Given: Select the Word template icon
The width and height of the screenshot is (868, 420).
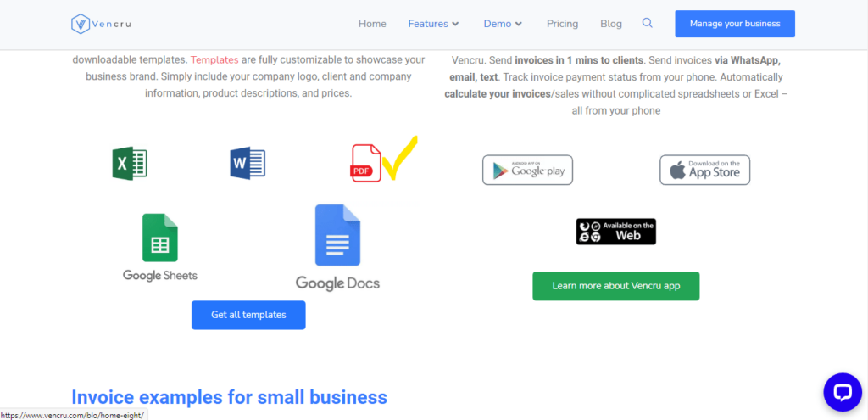Looking at the screenshot, I should point(248,163).
